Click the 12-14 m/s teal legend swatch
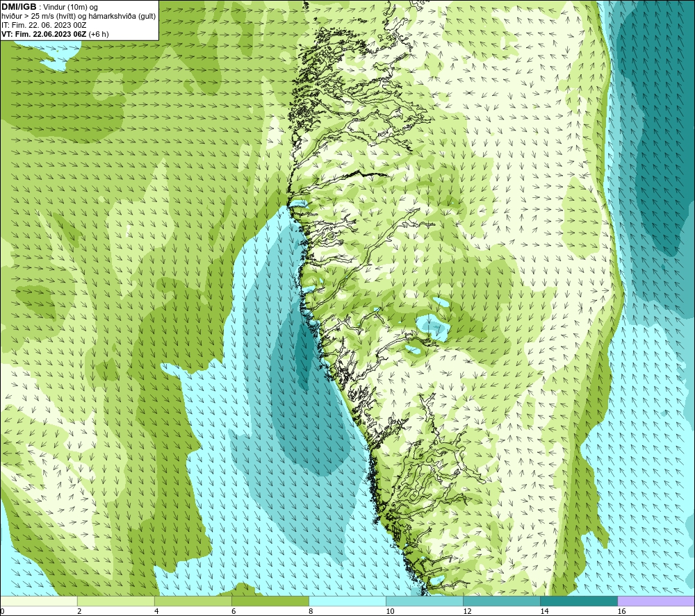The image size is (695, 616). pos(501,601)
